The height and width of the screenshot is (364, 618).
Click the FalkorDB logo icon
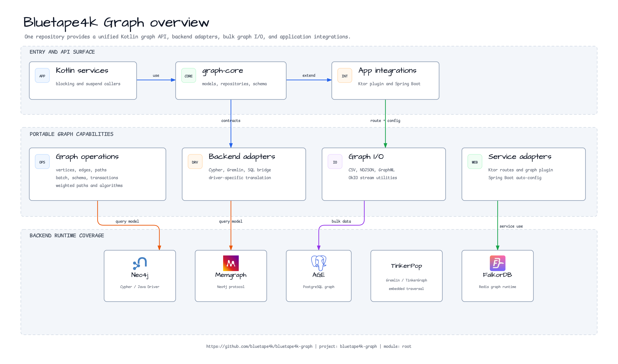click(x=497, y=263)
